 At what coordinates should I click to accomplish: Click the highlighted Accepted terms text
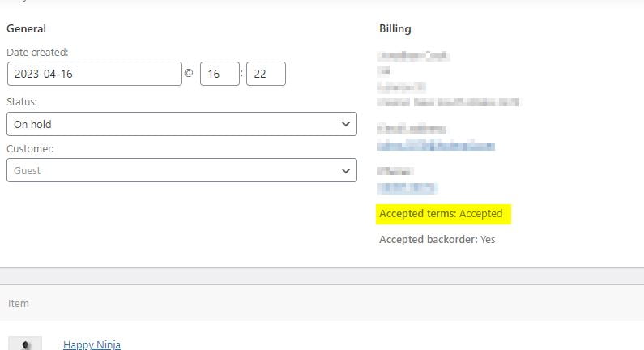445,214
